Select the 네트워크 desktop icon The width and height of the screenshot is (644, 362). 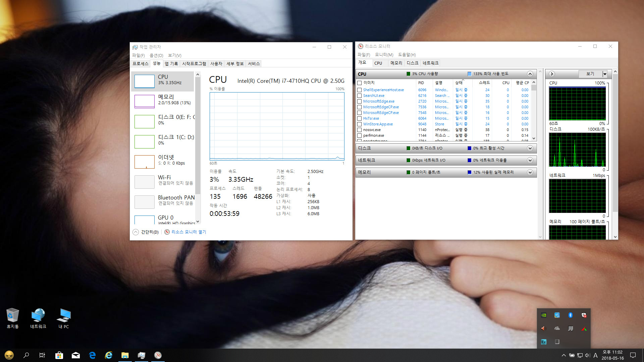click(x=38, y=318)
